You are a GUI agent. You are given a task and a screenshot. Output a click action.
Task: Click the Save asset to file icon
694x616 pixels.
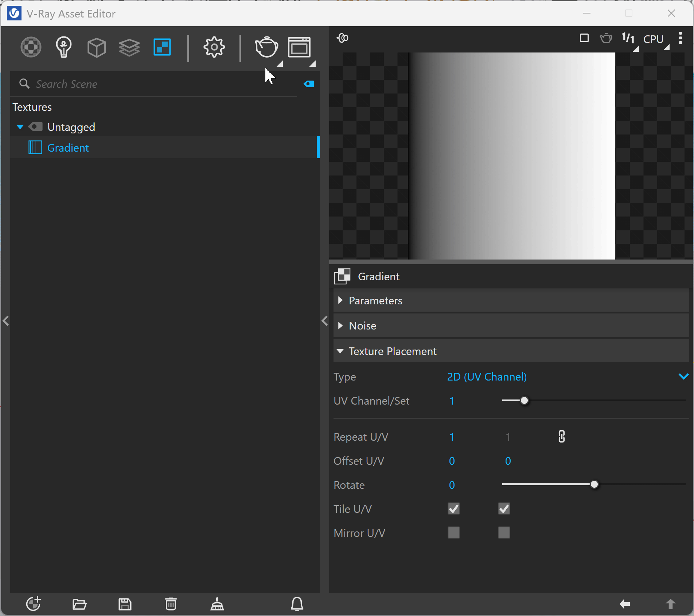point(125,604)
